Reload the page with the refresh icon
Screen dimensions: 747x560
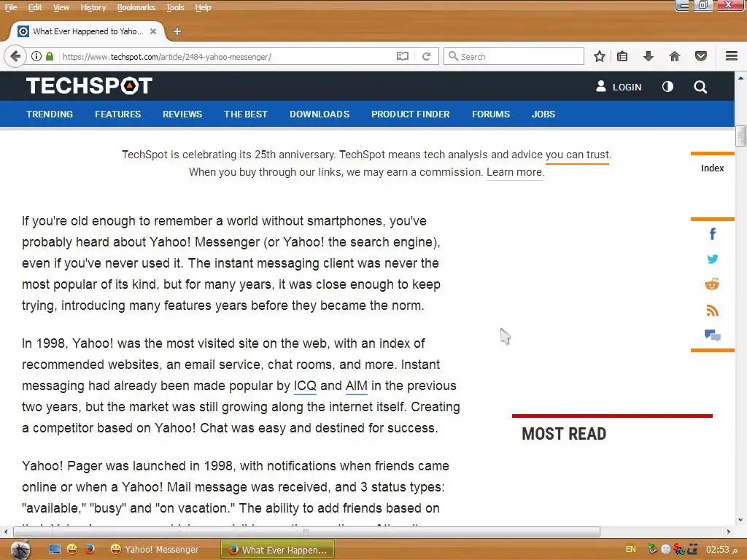point(426,56)
